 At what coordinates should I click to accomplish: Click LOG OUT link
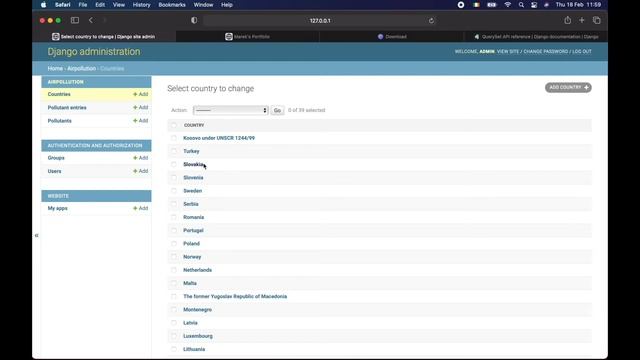tap(582, 51)
